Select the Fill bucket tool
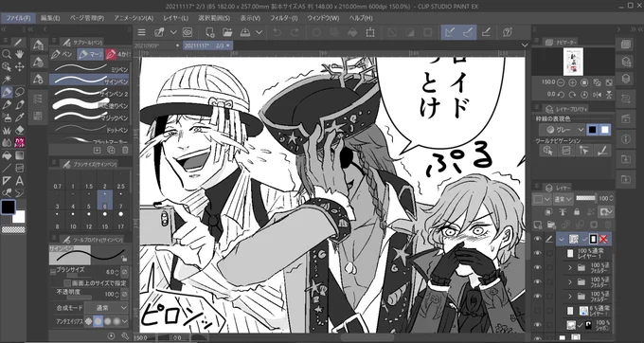 pos(7,155)
